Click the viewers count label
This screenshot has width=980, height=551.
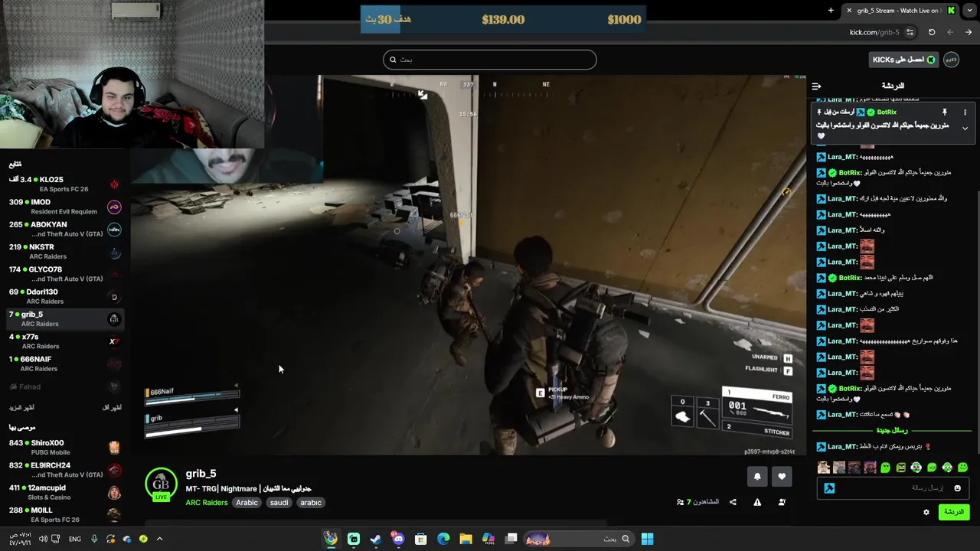point(697,502)
